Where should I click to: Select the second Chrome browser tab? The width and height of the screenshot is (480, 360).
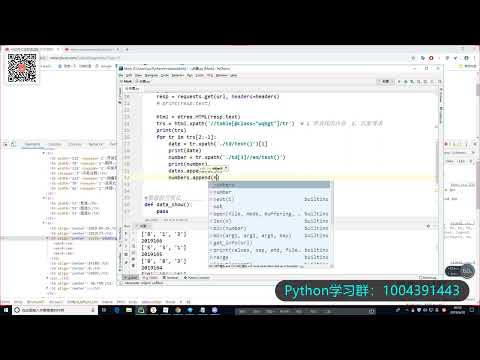point(92,49)
